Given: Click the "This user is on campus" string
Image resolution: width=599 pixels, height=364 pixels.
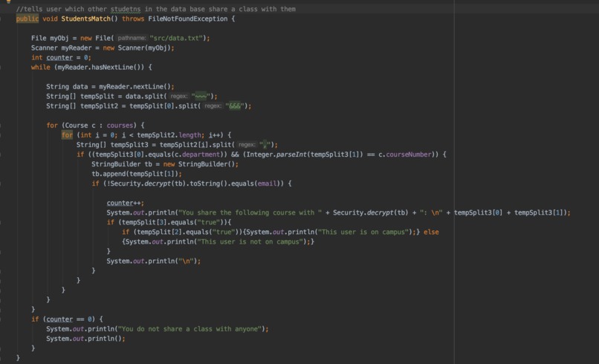Looking at the screenshot, I should point(363,233).
